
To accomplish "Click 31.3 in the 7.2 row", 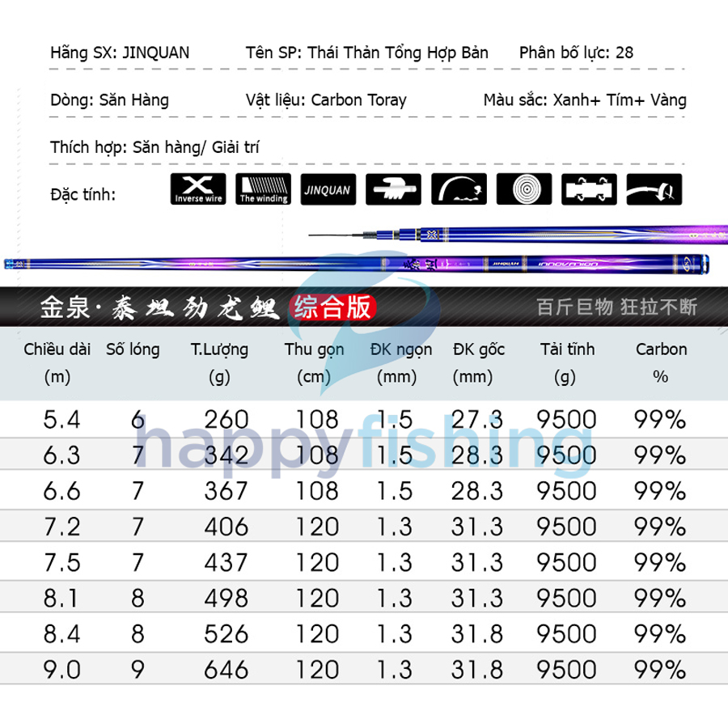I will click(477, 527).
